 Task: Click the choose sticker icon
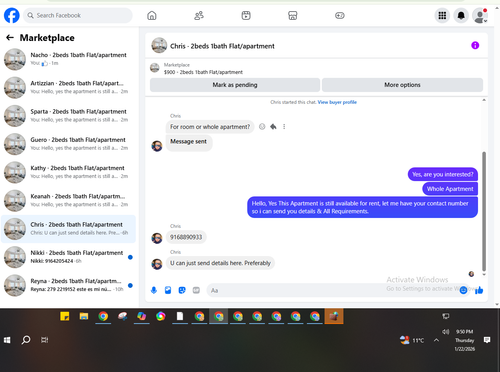[x=182, y=290]
